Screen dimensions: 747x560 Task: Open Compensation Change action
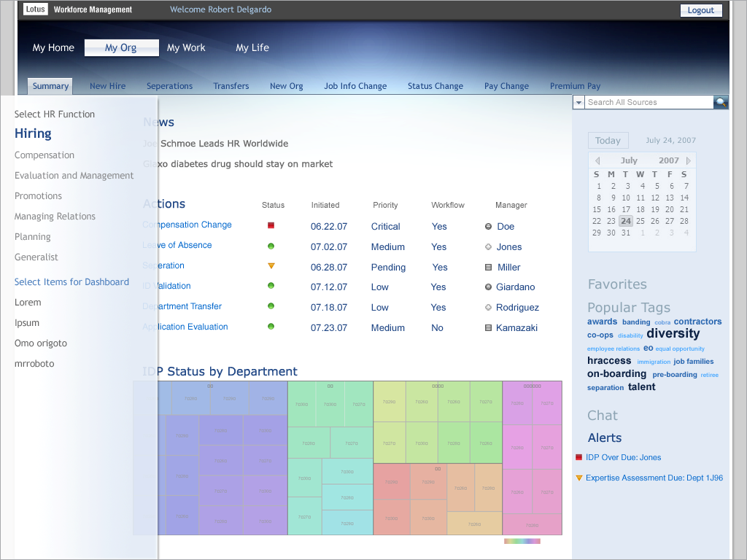pyautogui.click(x=187, y=225)
